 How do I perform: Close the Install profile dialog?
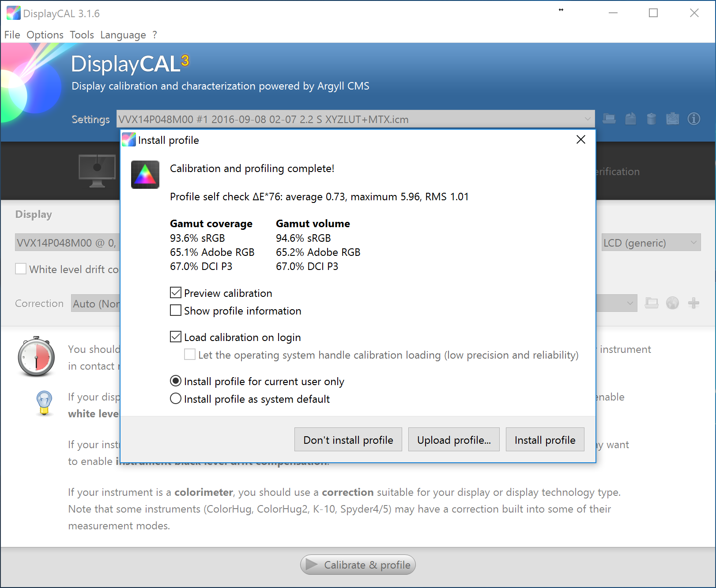click(581, 140)
